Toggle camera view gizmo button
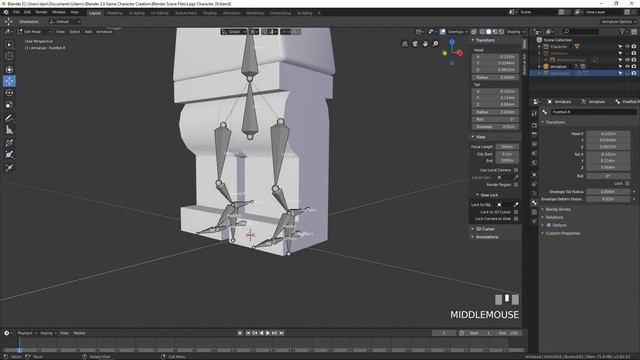 [x=415, y=43]
